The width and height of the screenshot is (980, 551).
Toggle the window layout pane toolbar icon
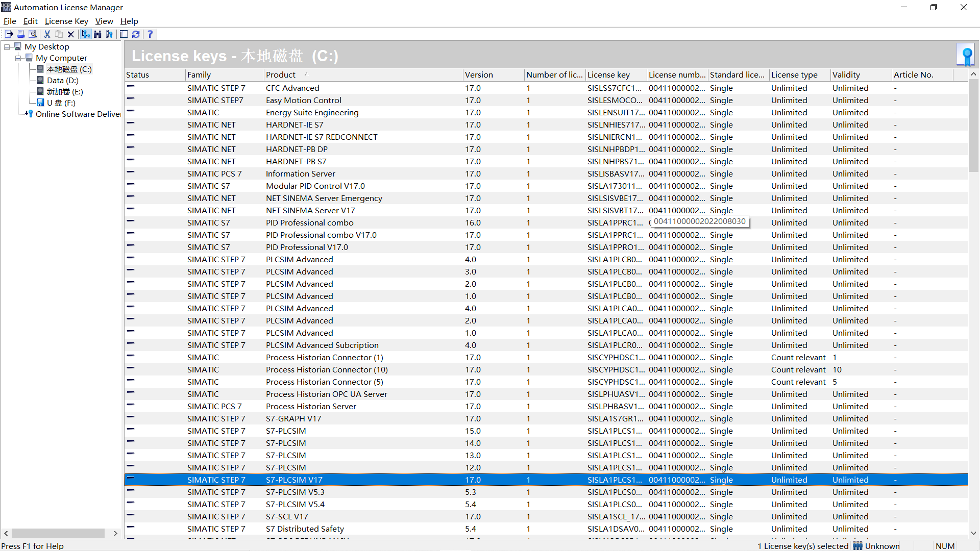tap(124, 34)
